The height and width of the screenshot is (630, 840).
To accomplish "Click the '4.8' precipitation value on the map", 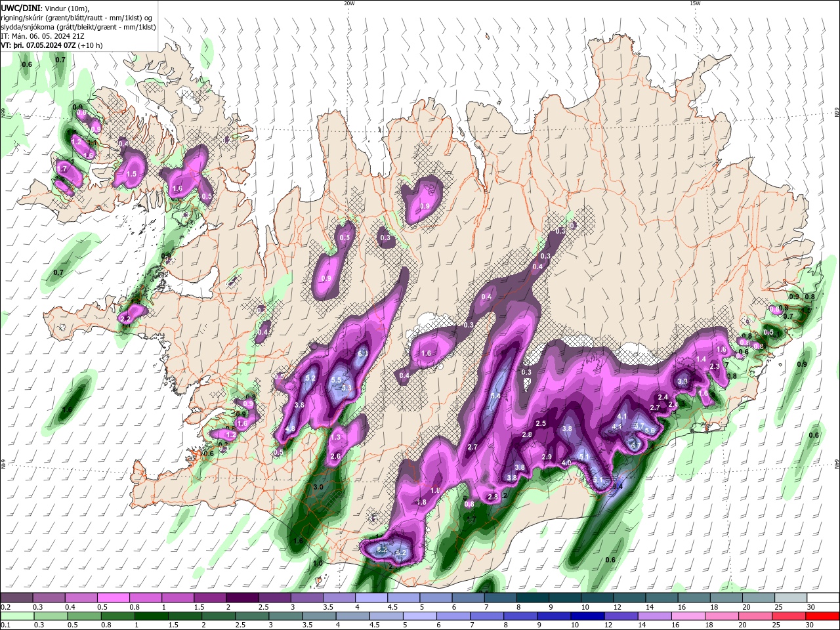I will tap(290, 429).
